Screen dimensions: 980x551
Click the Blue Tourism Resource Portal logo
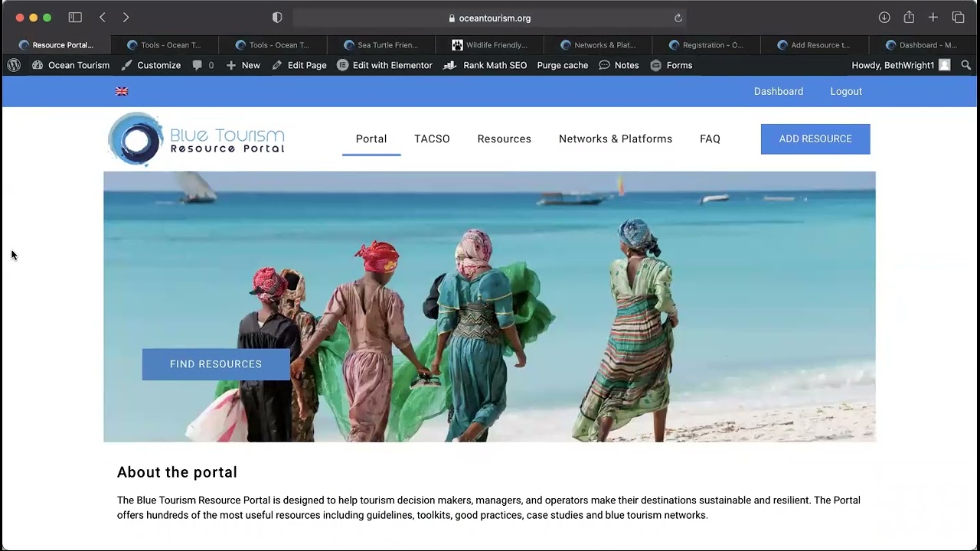click(197, 139)
